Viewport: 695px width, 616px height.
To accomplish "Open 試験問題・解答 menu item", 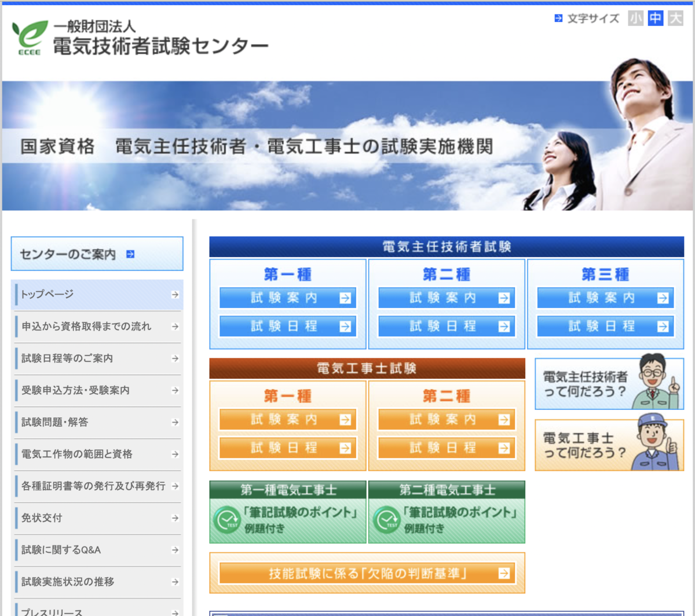I will point(97,422).
